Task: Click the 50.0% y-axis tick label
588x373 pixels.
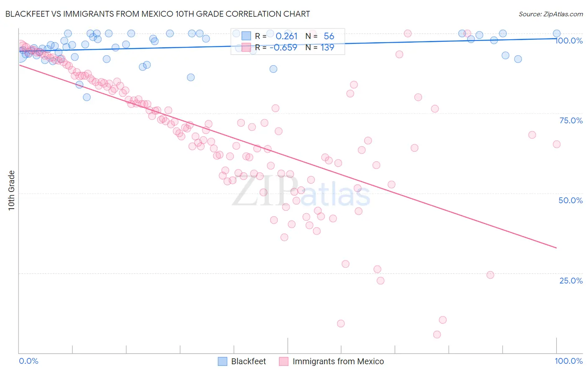Action: click(570, 200)
